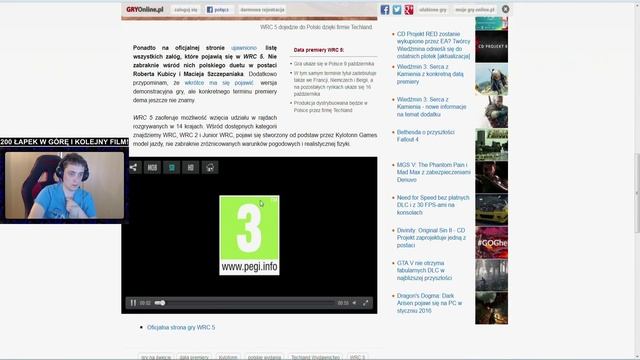Open the 'MGS V: The Phantom Pain' news link
Screen dimensions: 640x360
click(x=433, y=172)
